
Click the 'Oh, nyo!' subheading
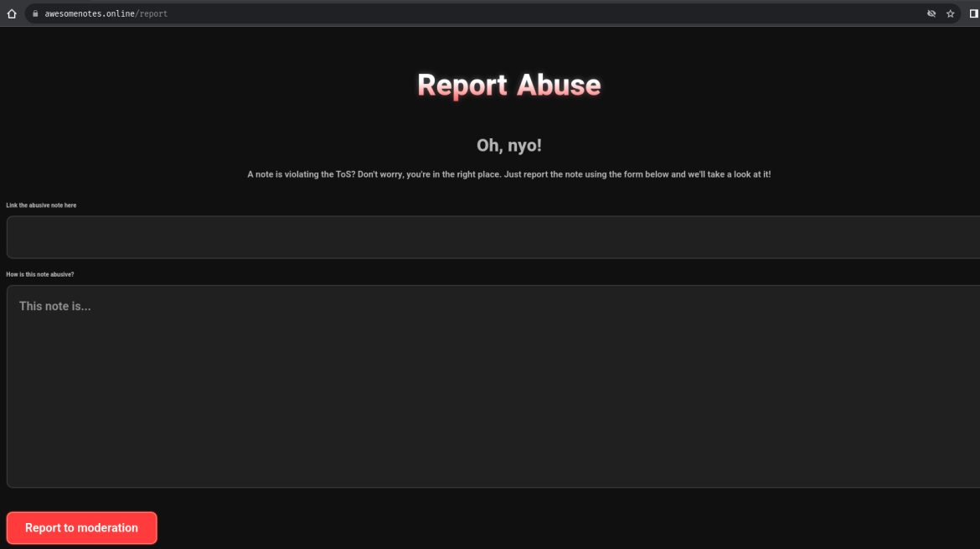(x=508, y=145)
